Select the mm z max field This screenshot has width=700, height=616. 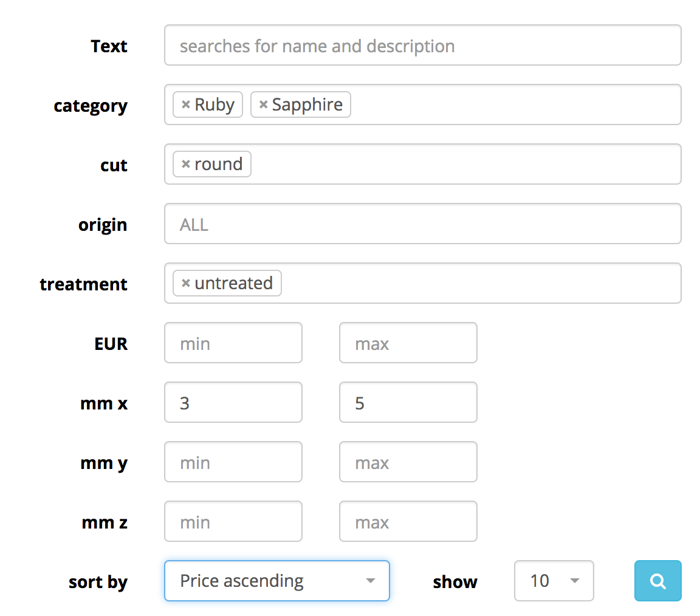point(408,521)
